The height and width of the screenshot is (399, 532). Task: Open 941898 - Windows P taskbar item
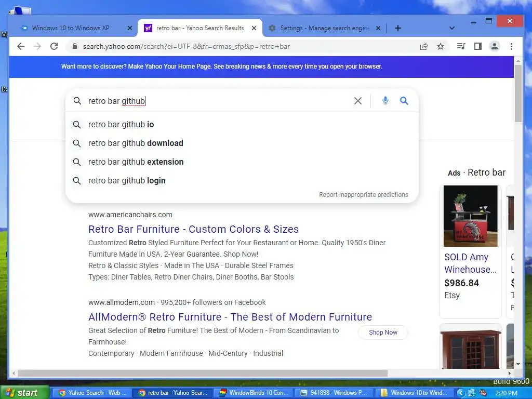pyautogui.click(x=334, y=393)
